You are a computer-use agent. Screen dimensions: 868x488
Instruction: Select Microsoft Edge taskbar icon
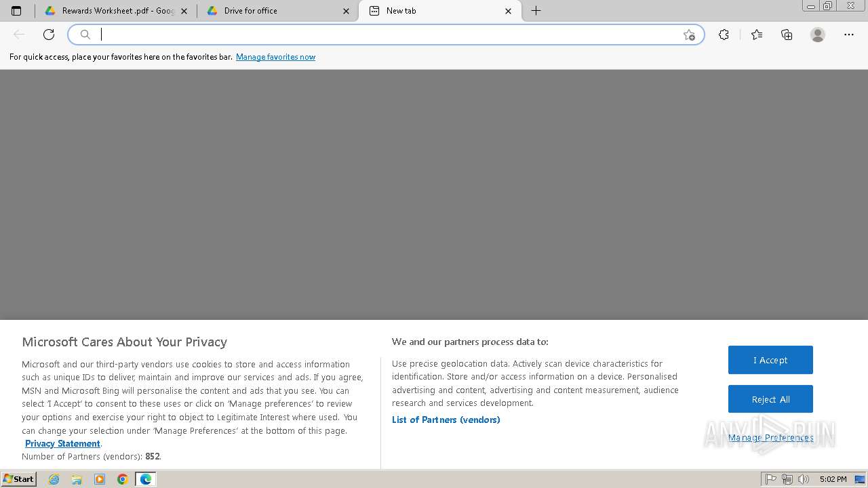click(x=146, y=479)
